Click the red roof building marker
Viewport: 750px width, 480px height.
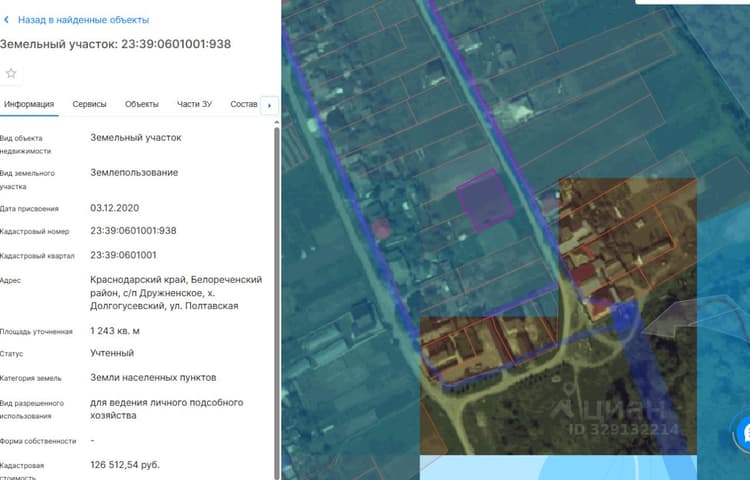(x=381, y=229)
